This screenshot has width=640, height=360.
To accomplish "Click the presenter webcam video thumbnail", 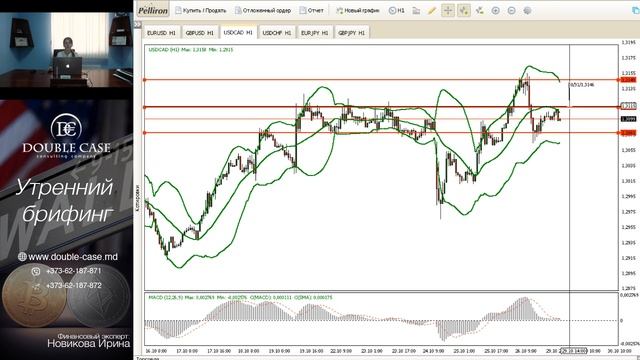I will 67,50.
